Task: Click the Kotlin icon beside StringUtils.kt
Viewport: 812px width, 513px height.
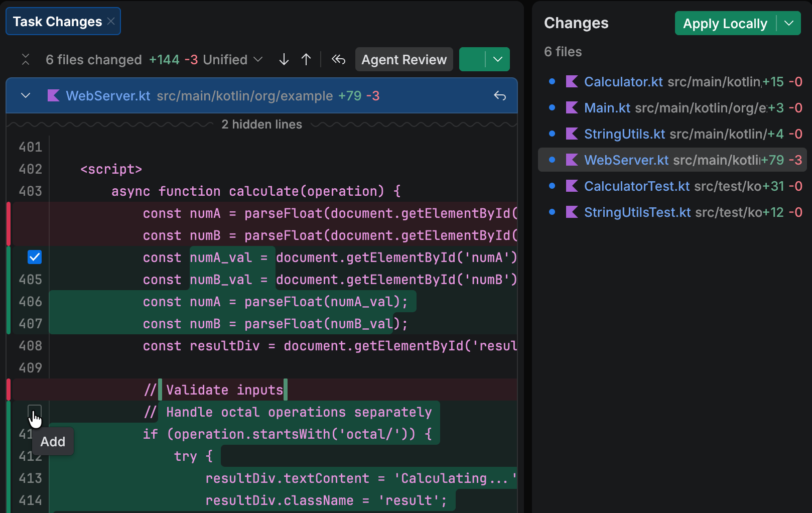Action: click(x=572, y=134)
